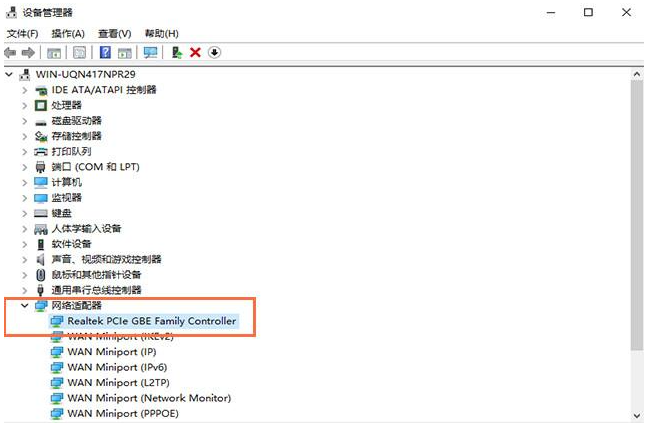Image resolution: width=650 pixels, height=425 pixels.
Task: Open the 文件(F) menu
Action: pos(22,34)
